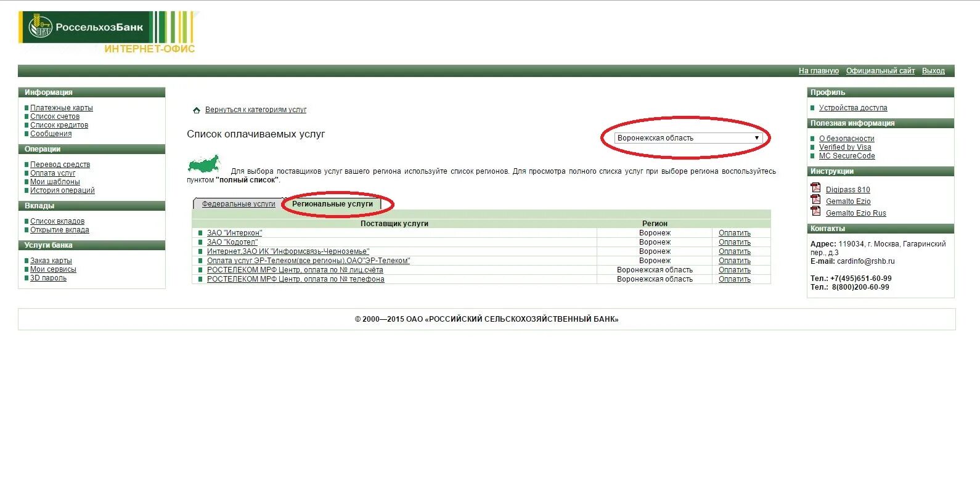980x493 pixels.
Task: Click phone number 8(800)200-60-99
Action: coord(860,287)
